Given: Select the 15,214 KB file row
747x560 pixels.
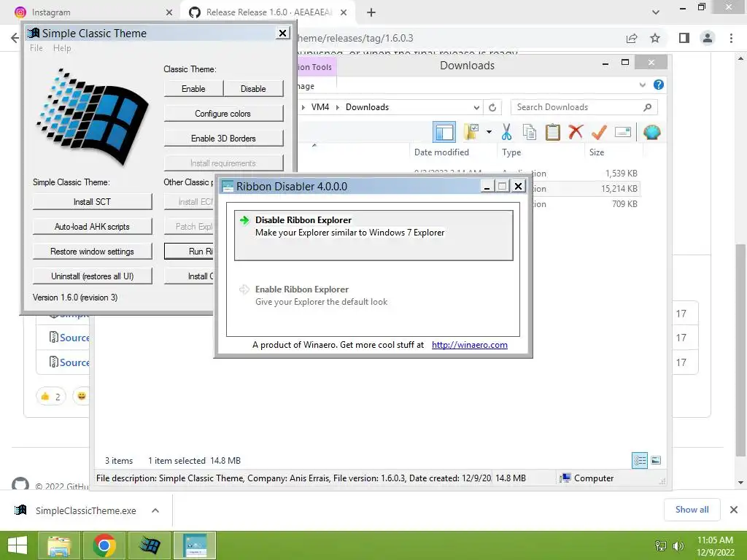Looking at the screenshot, I should (x=586, y=189).
